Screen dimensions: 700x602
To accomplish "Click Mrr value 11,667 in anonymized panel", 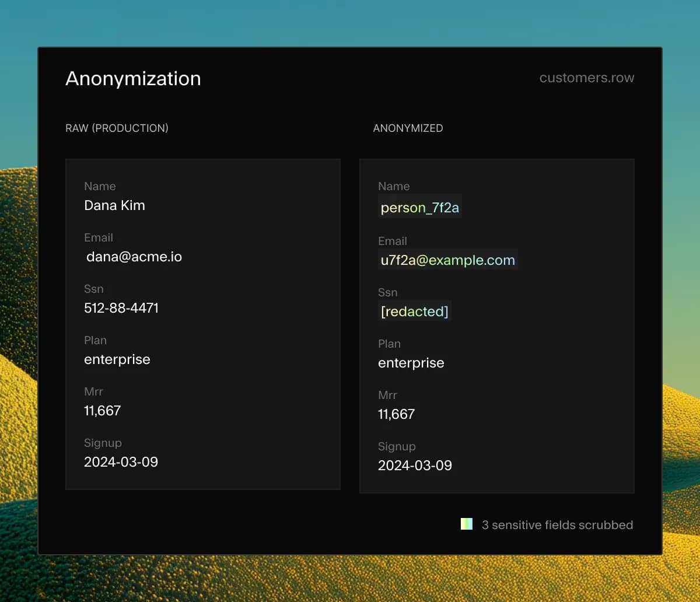I will click(x=396, y=414).
